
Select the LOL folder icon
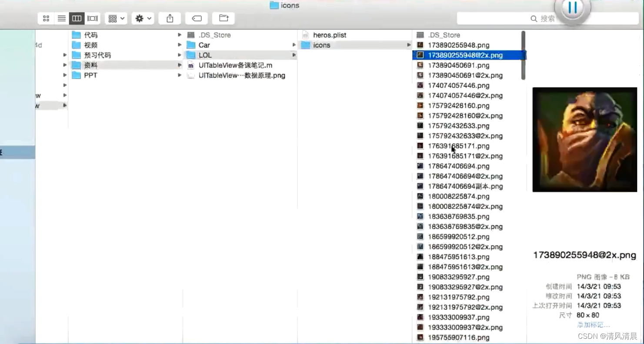[x=191, y=55]
